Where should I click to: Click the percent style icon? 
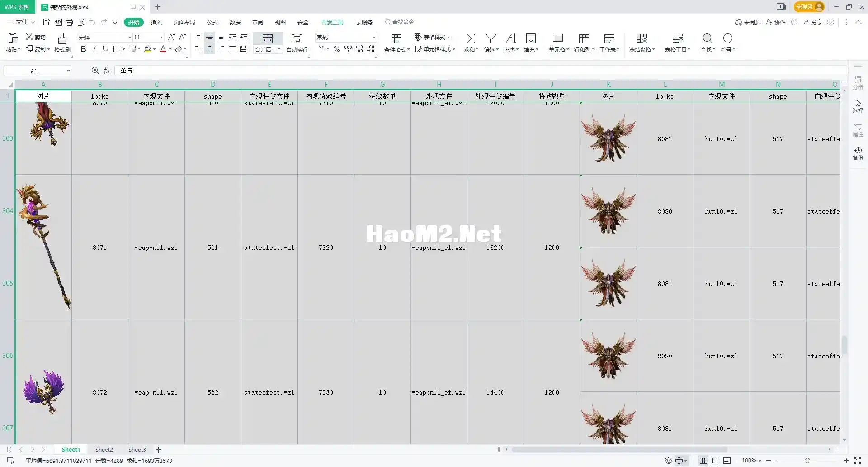(x=337, y=49)
